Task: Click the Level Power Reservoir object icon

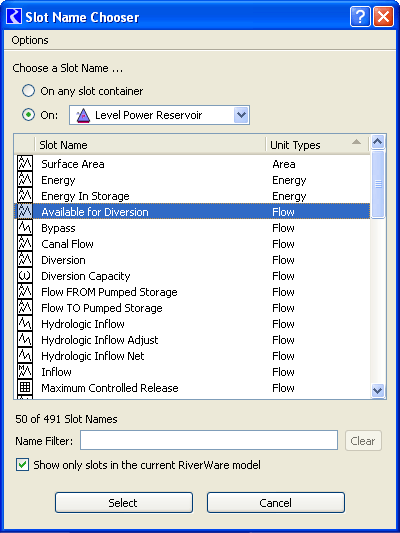Action: pyautogui.click(x=83, y=115)
